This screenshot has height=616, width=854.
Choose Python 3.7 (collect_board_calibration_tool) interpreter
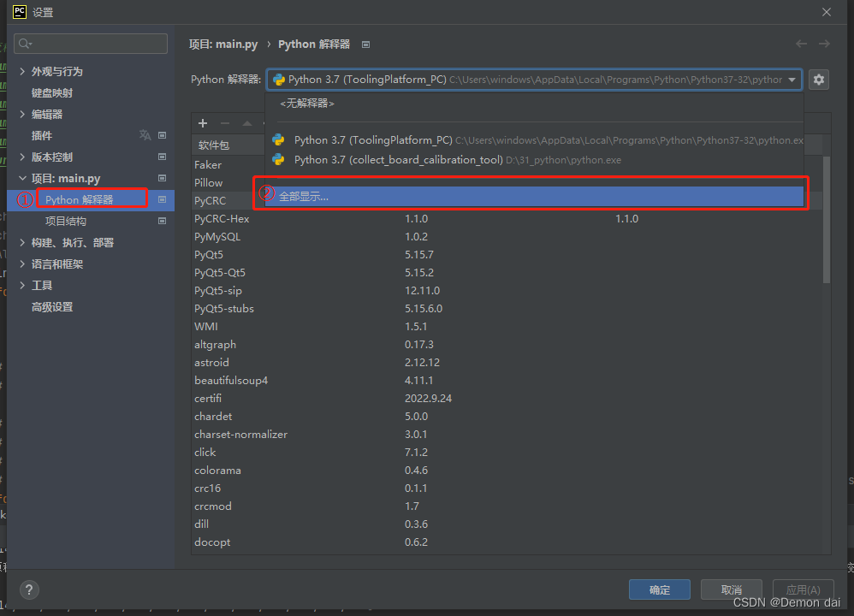point(534,160)
